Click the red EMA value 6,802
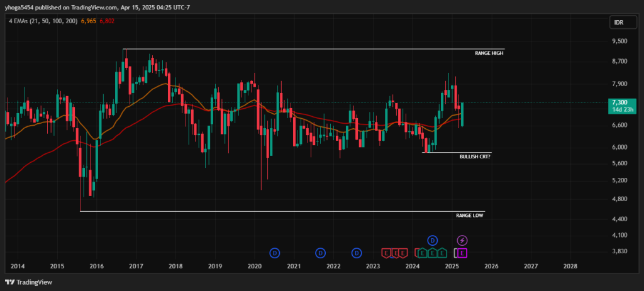 pyautogui.click(x=107, y=21)
